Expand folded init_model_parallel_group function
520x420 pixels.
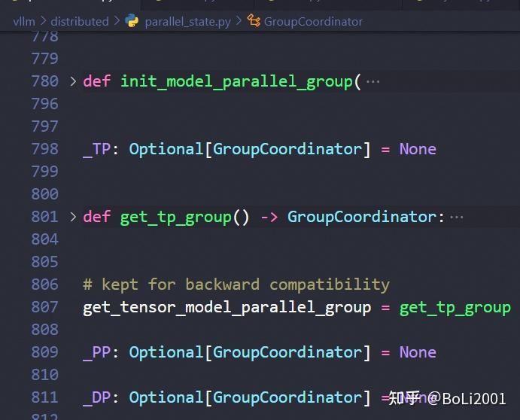pos(73,81)
